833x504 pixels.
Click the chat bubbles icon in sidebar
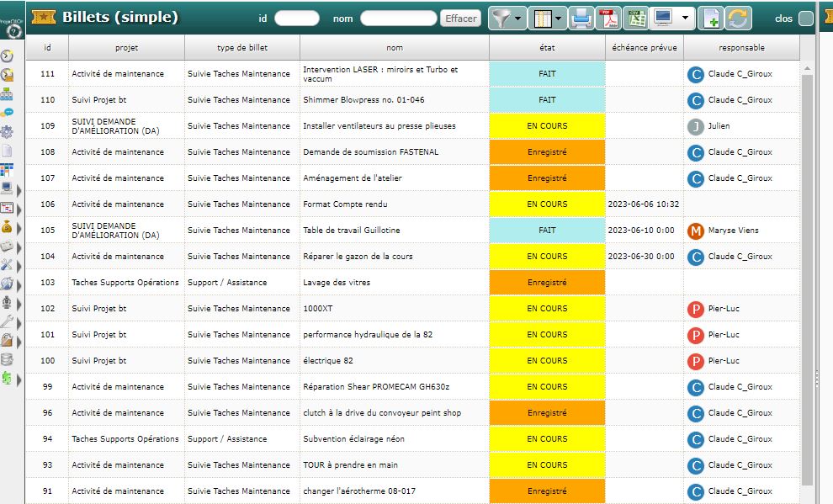point(8,112)
